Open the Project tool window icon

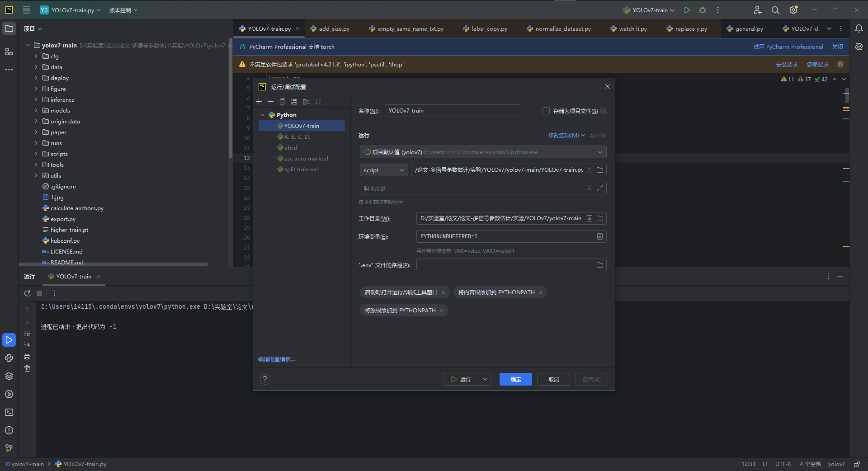(9, 28)
